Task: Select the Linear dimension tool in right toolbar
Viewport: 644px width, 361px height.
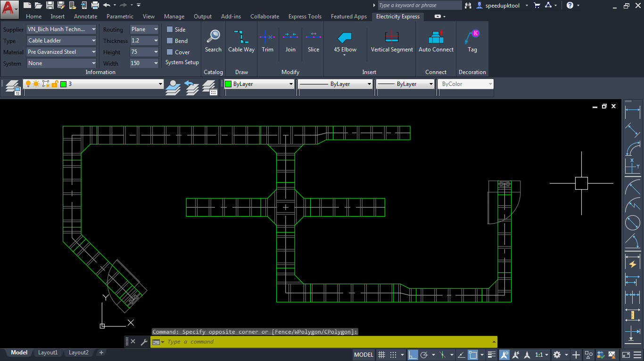Action: click(632, 112)
